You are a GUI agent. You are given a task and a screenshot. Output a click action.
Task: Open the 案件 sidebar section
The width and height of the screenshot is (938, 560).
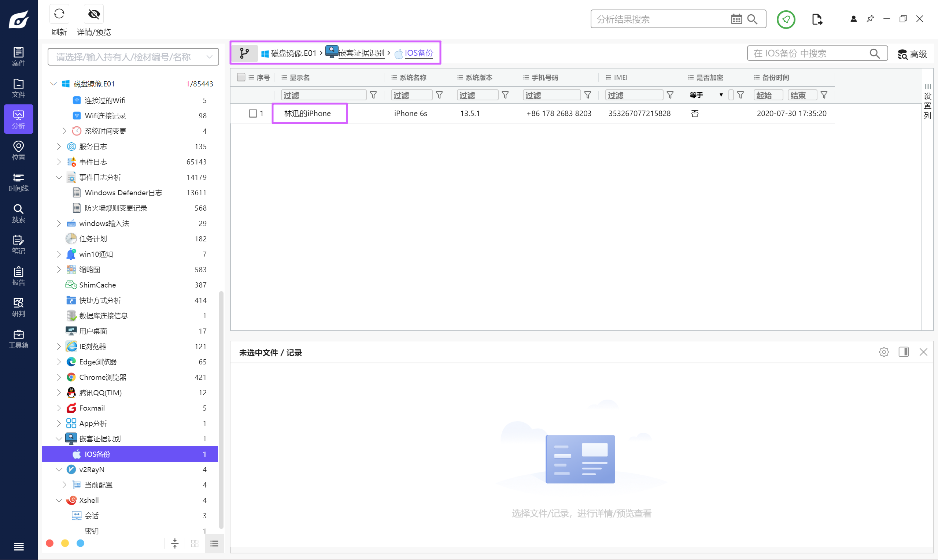click(x=18, y=57)
